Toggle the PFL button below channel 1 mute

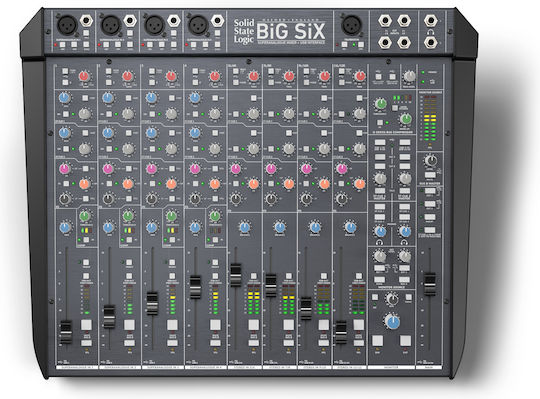tap(86, 343)
